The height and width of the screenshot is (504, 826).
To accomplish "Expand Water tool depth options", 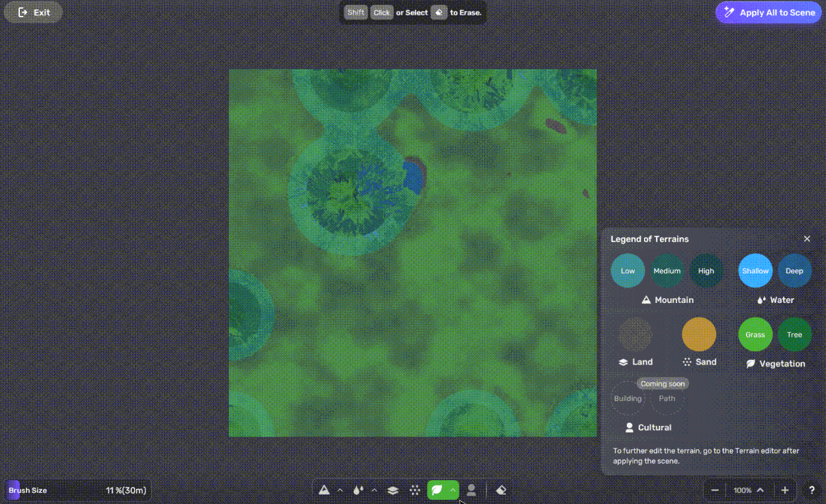I will coord(374,490).
